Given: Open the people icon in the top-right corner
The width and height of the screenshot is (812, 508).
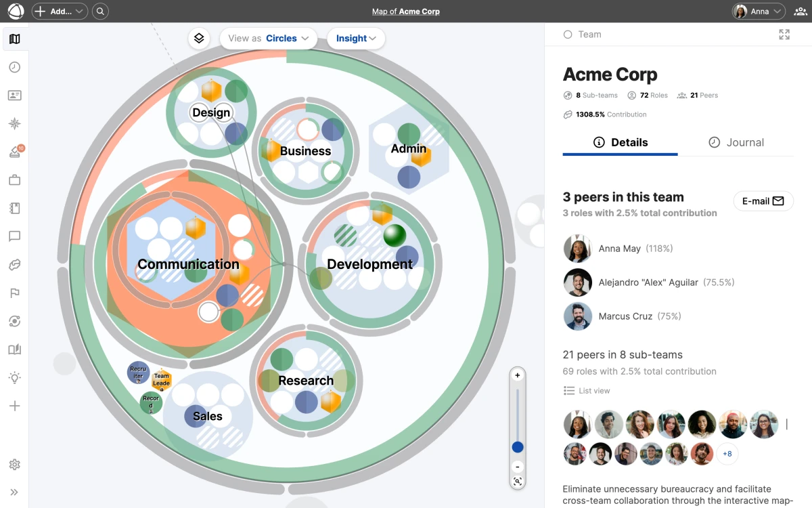Looking at the screenshot, I should click(x=800, y=11).
